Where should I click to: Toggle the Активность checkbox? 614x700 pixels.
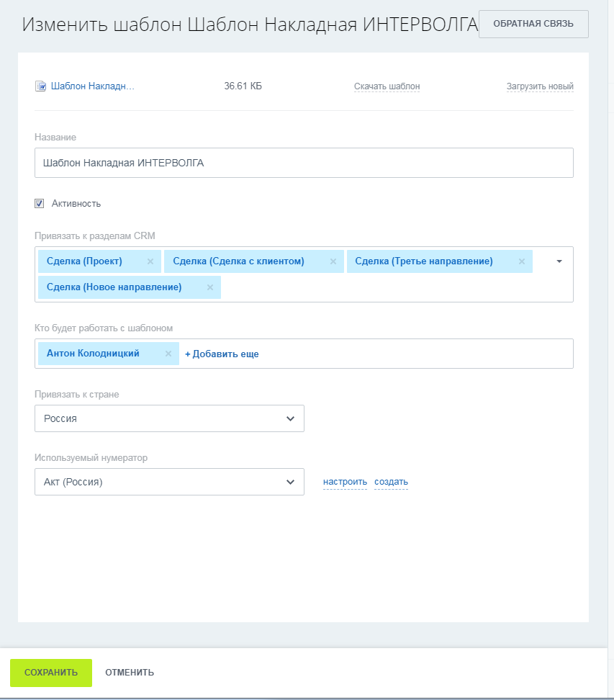(40, 204)
